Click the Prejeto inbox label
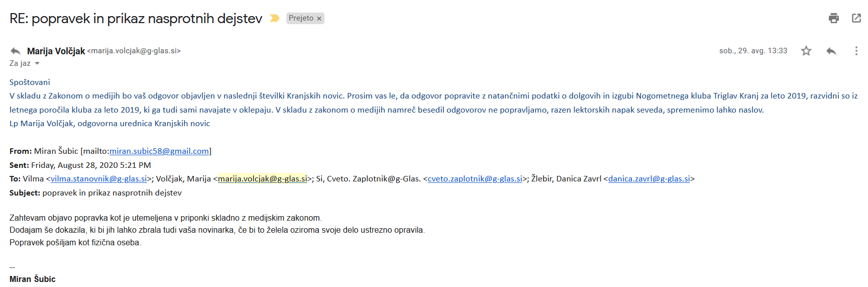 pos(301,18)
